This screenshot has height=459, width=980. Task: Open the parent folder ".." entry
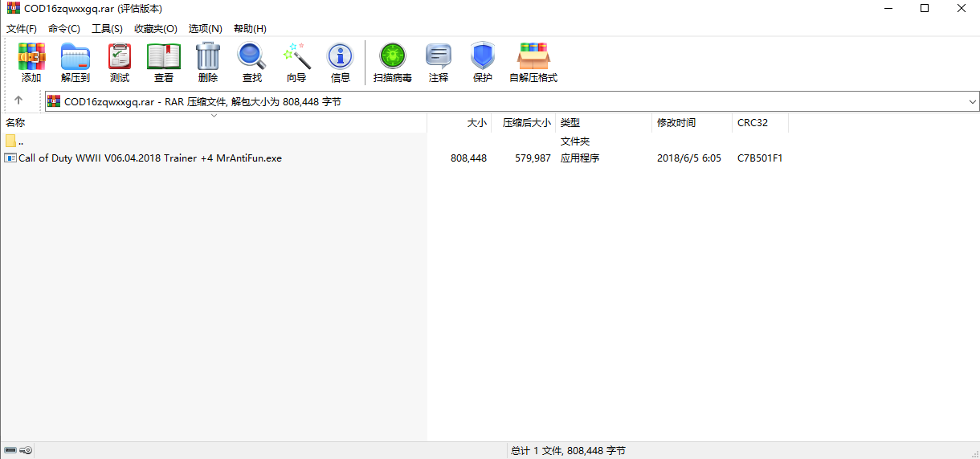(x=20, y=141)
